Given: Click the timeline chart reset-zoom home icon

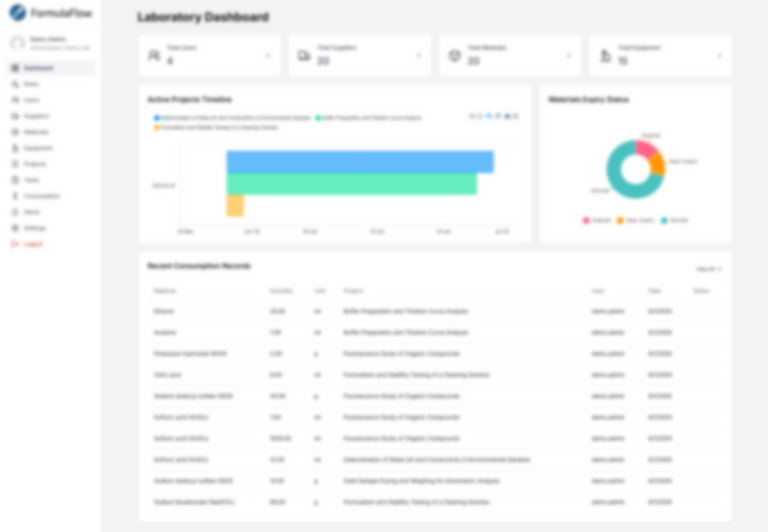Looking at the screenshot, I should click(x=507, y=117).
